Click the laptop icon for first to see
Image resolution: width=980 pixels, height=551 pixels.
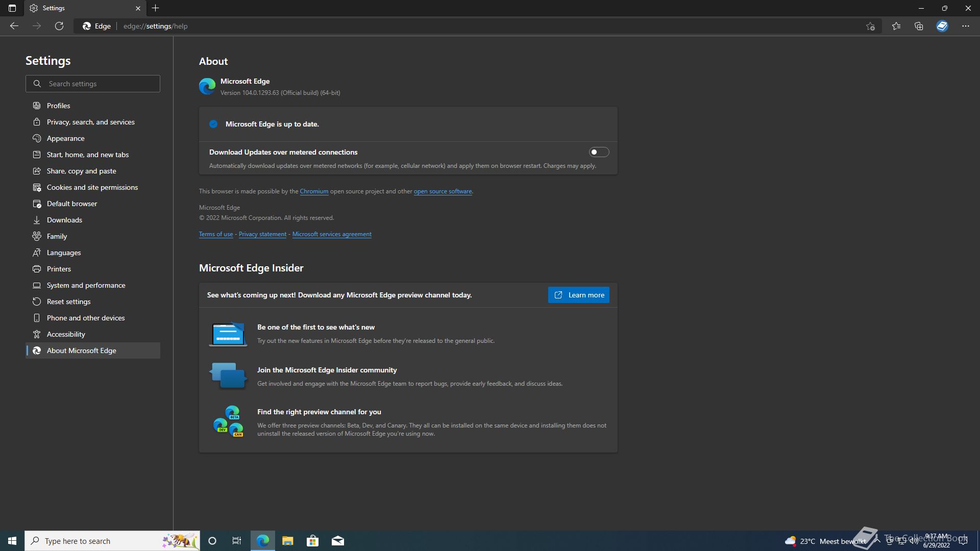[228, 334]
